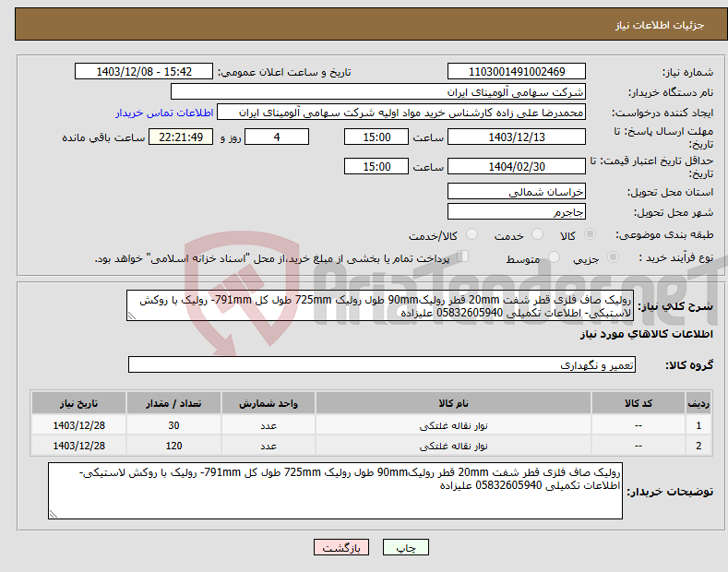Click goods group field تعمیر و نگهداری
This screenshot has height=572, width=728.
(x=382, y=365)
